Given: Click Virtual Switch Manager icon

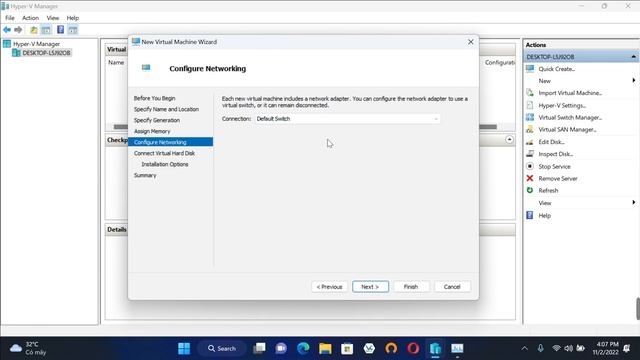Looking at the screenshot, I should click(x=530, y=117).
